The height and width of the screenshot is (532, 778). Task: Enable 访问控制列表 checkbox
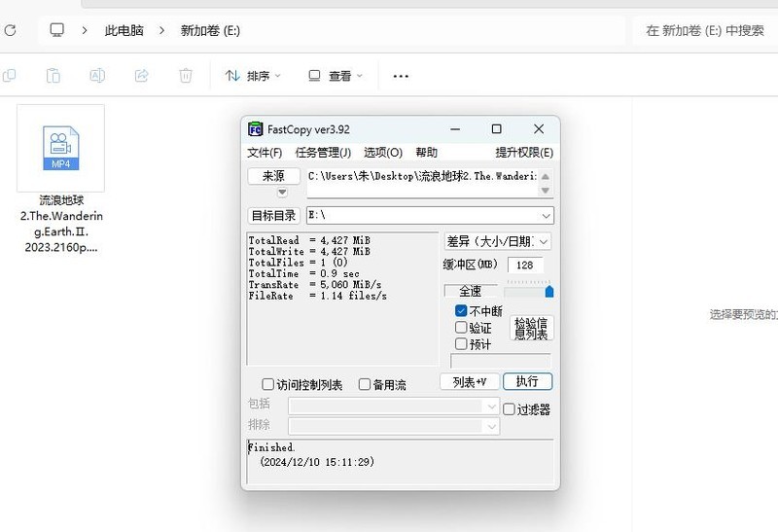[x=267, y=384]
